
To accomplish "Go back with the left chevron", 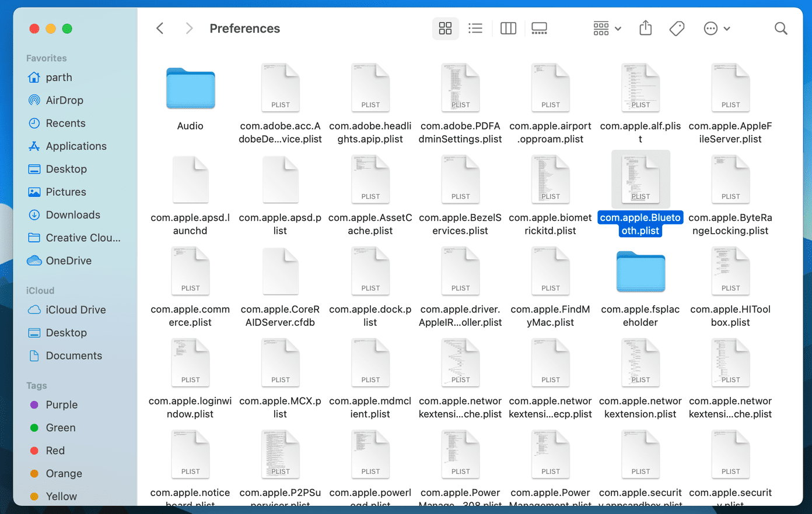I will point(160,28).
